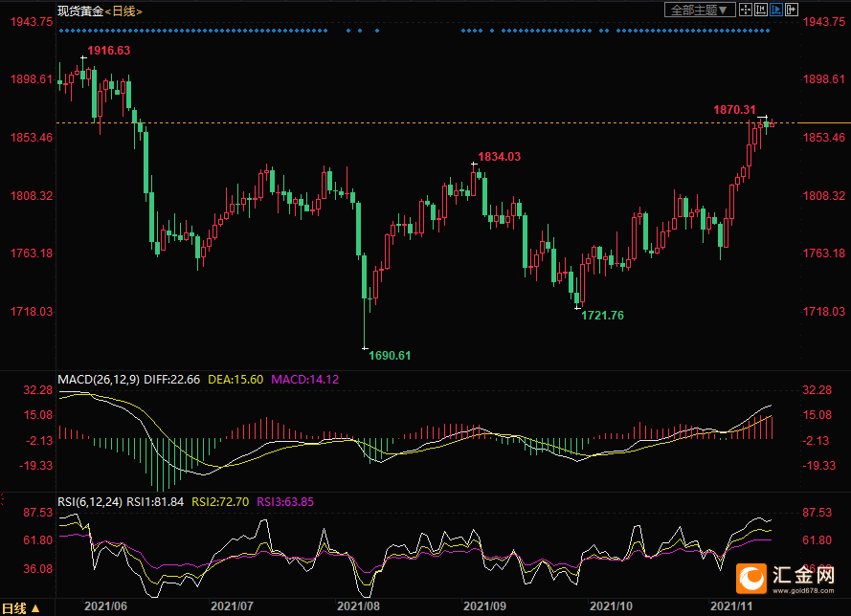Viewport: 851px width, 616px height.
Task: Click the 1690.61 low price marker
Action: (390, 356)
